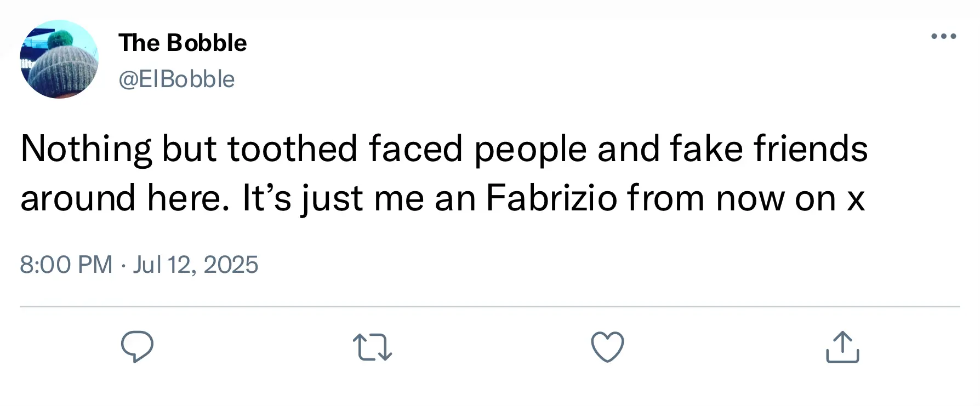Open the three-dot more options menu
980x406 pixels.
pos(944,37)
